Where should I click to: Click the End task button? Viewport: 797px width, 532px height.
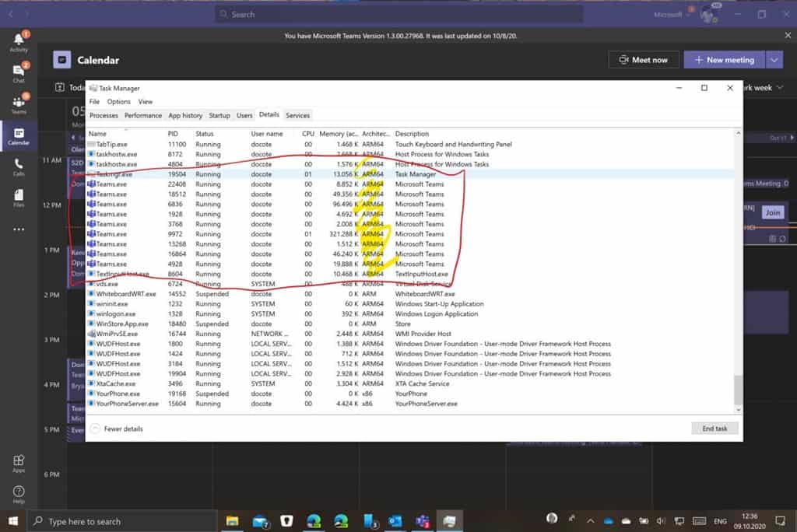coord(714,429)
